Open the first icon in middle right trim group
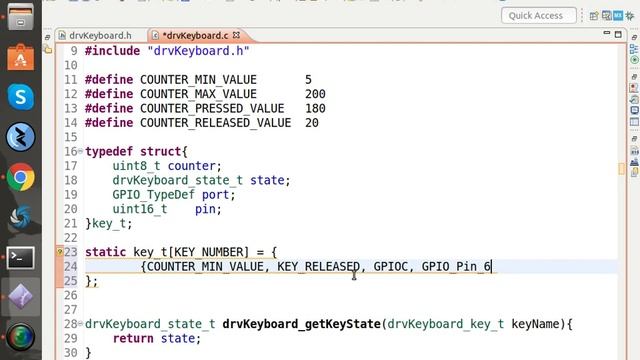 pyautogui.click(x=634, y=88)
